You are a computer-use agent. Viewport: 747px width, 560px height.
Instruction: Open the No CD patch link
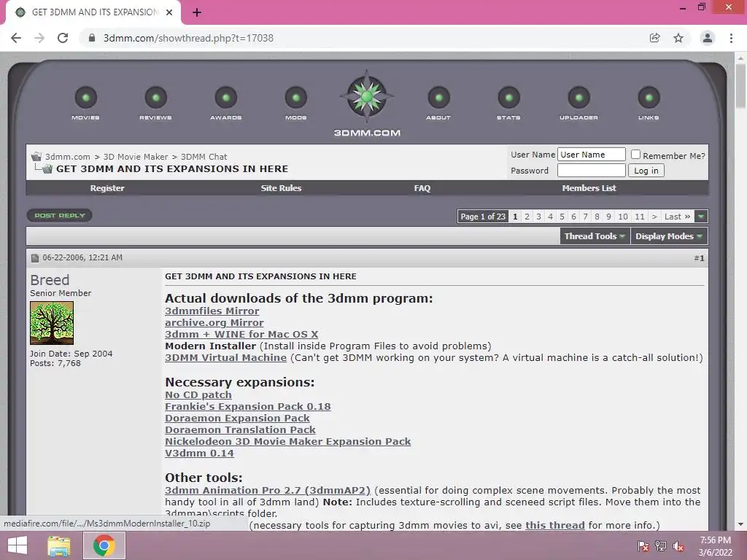click(198, 394)
